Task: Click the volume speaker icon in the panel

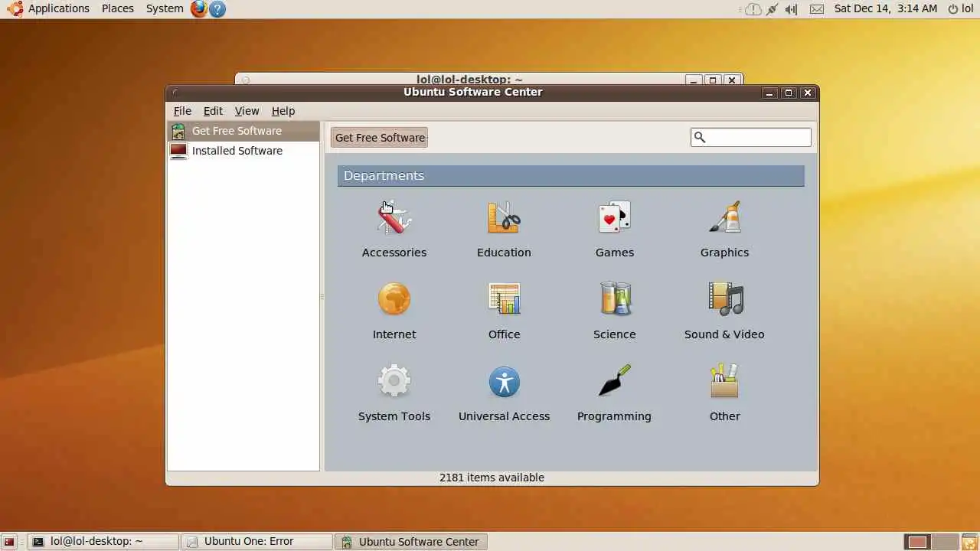Action: (x=791, y=9)
